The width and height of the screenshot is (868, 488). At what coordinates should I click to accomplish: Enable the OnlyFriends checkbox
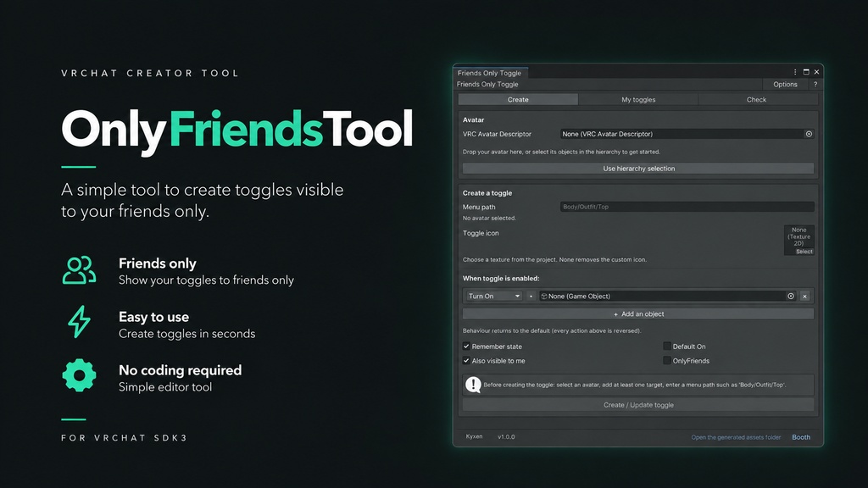667,361
